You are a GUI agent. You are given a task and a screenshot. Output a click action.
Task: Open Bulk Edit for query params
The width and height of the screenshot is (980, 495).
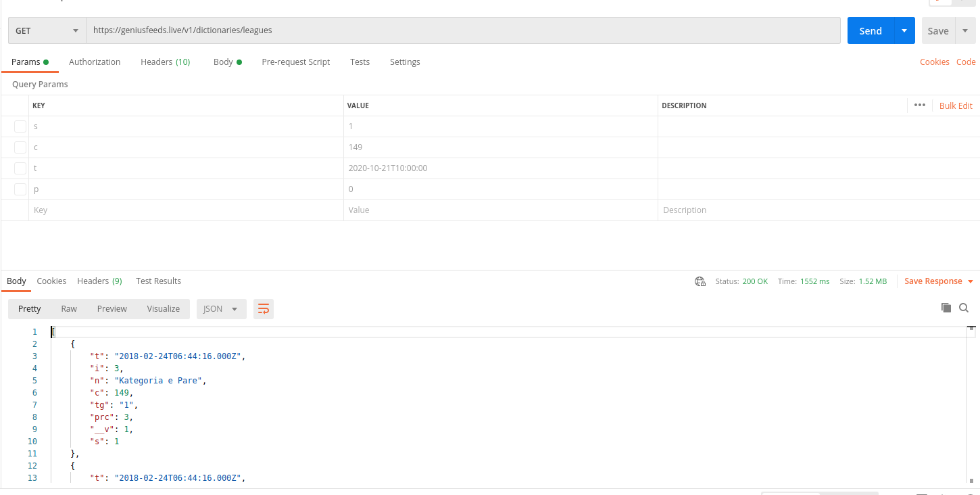(955, 105)
